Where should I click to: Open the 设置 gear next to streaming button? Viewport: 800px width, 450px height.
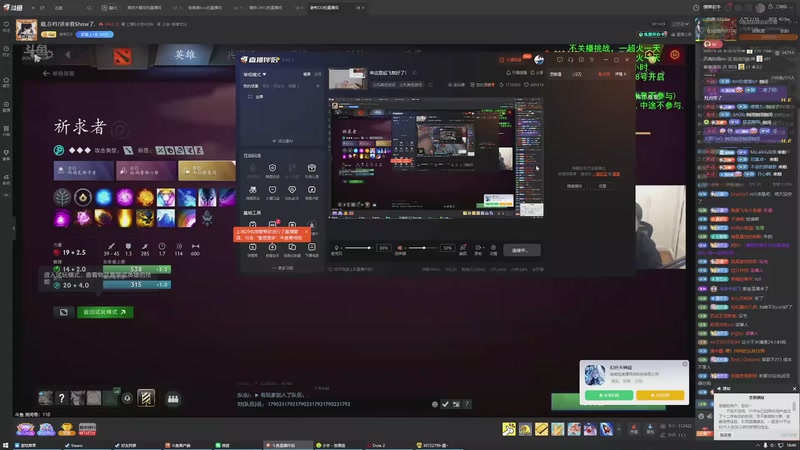493,249
